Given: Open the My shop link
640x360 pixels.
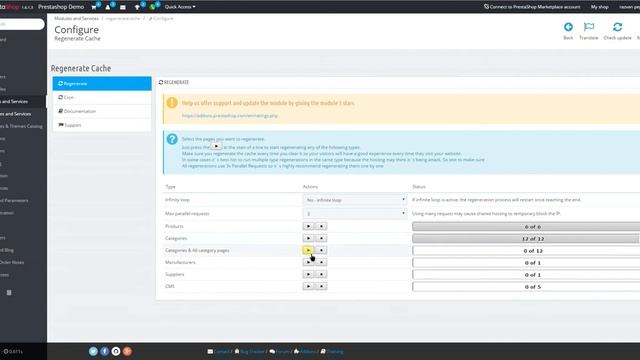Looking at the screenshot, I should [600, 7].
